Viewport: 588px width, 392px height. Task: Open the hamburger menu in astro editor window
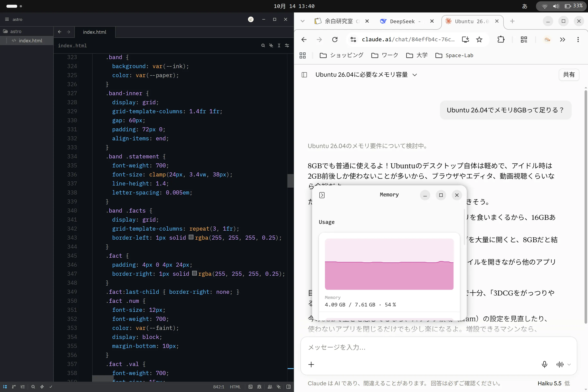coord(7,19)
